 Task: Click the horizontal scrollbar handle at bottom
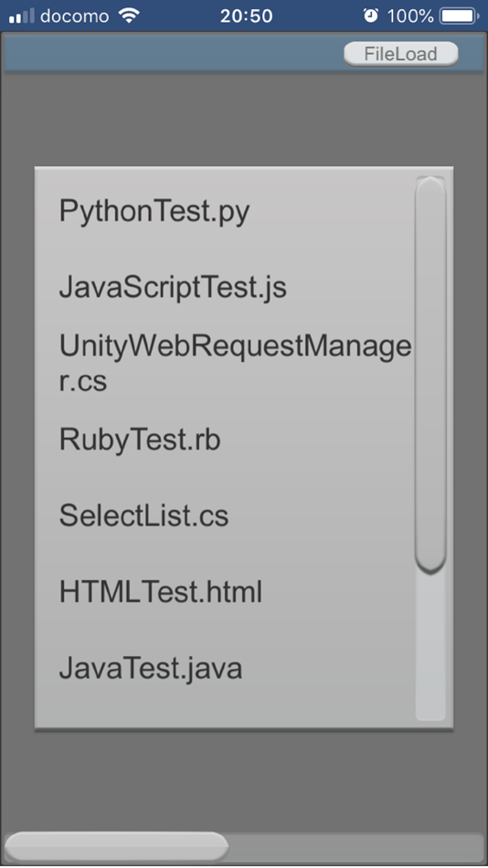pyautogui.click(x=116, y=846)
